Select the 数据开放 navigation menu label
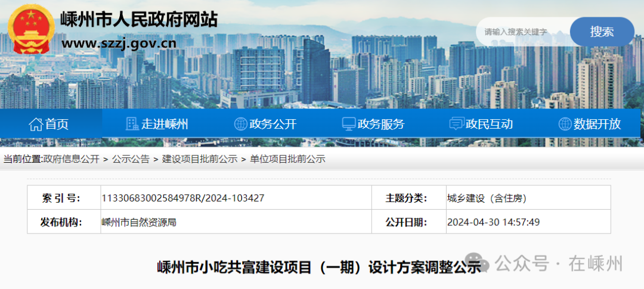 [597, 124]
